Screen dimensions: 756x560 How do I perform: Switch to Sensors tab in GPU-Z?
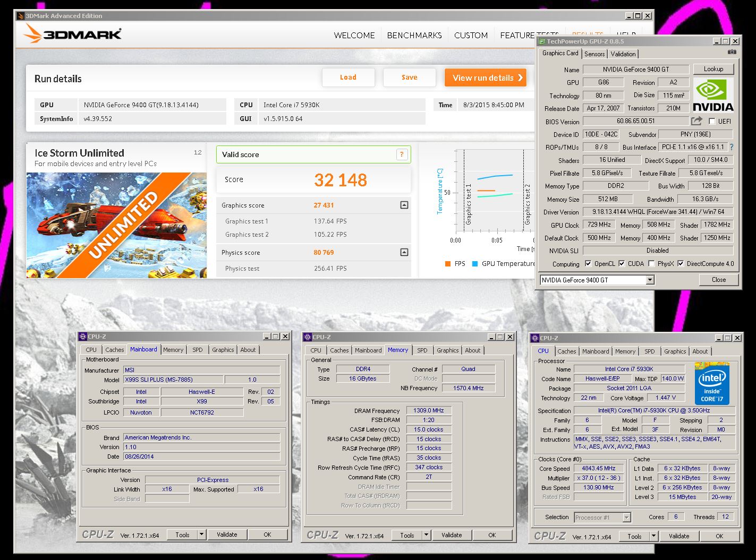pos(594,54)
